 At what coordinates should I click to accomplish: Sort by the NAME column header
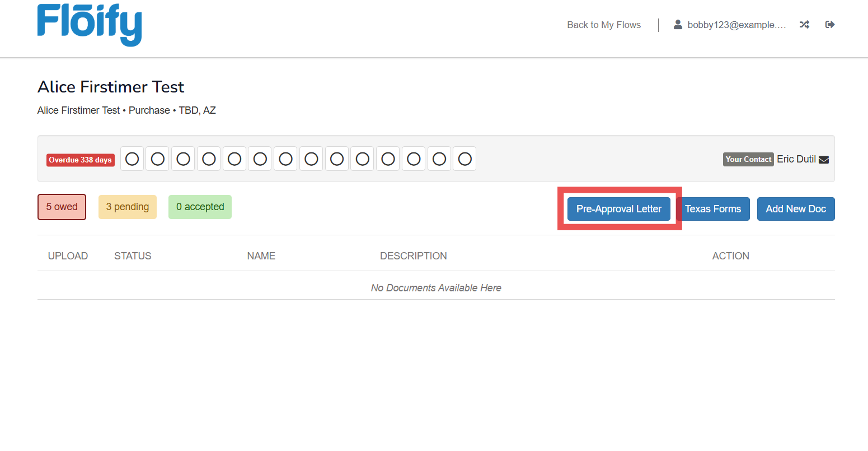(261, 256)
